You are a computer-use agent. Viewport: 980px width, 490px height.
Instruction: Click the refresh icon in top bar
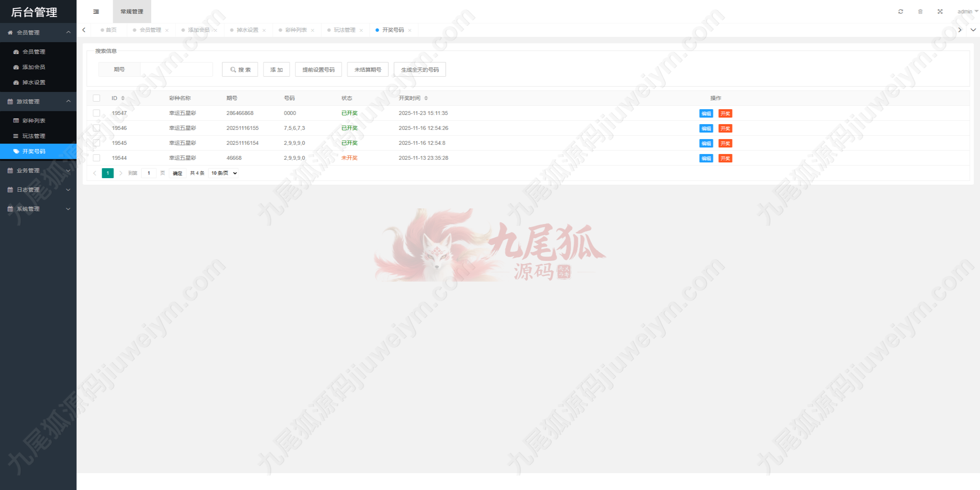900,11
